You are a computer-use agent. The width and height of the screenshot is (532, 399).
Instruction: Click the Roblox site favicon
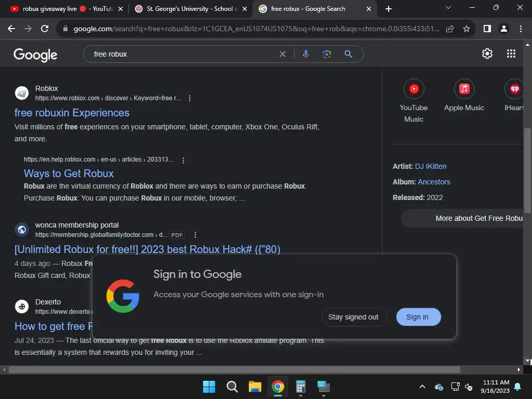point(22,92)
